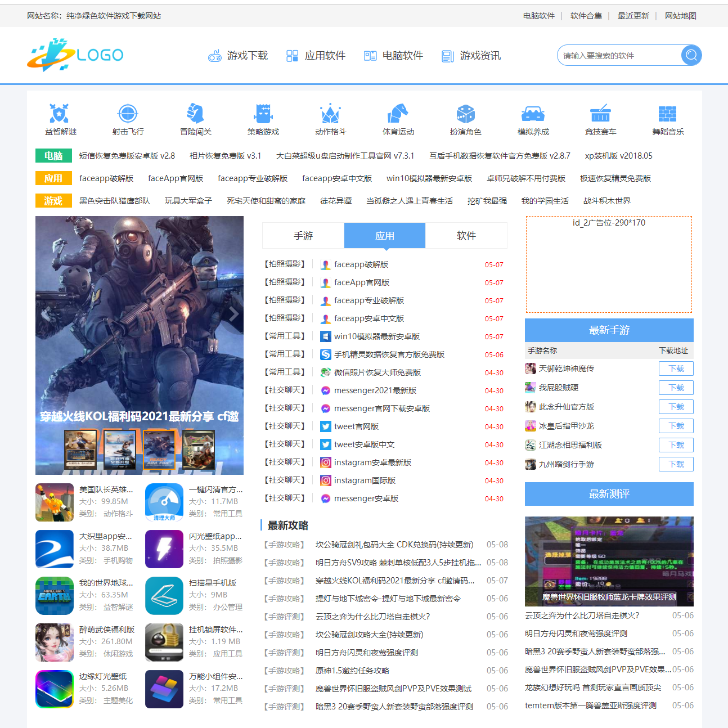Select the first banner carousel thumbnail

point(80,449)
